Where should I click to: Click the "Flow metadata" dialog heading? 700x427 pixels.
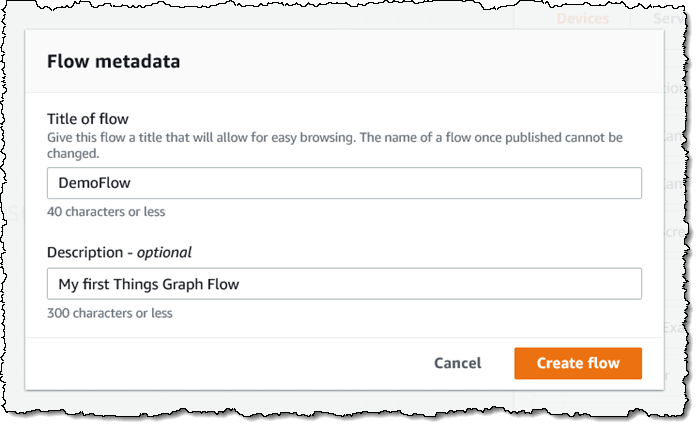coord(114,61)
